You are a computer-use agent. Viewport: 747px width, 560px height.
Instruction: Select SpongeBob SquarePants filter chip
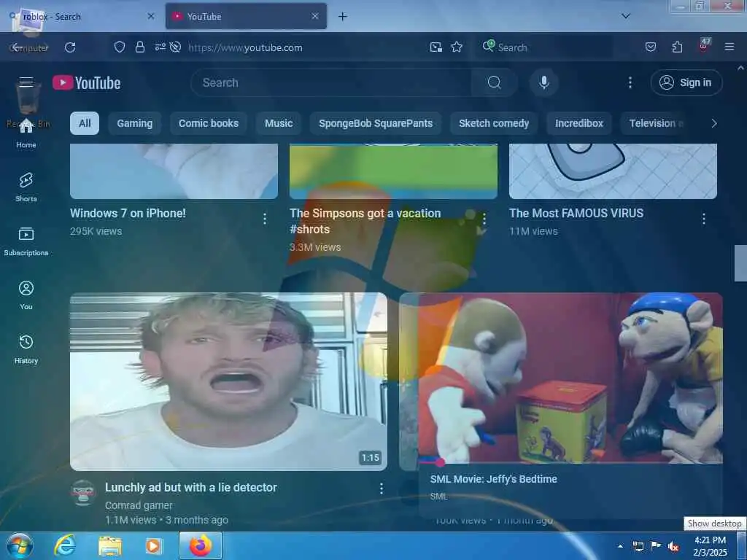[x=376, y=123]
